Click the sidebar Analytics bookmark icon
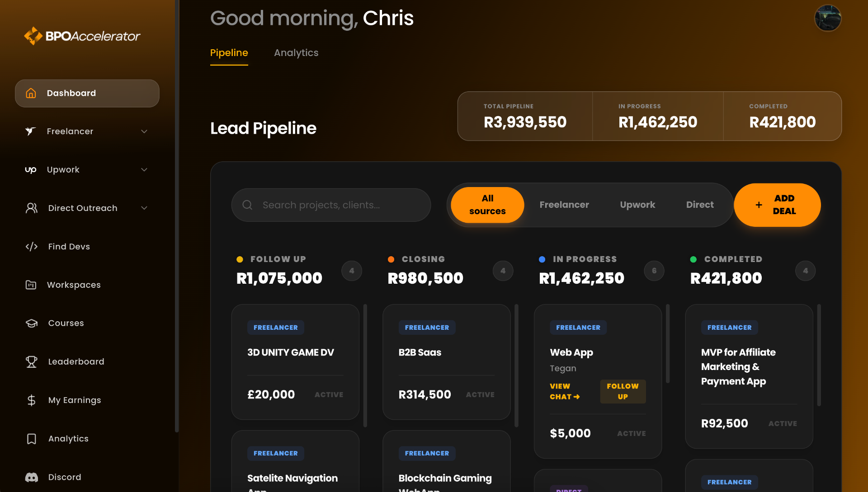This screenshot has width=868, height=492. coord(31,439)
